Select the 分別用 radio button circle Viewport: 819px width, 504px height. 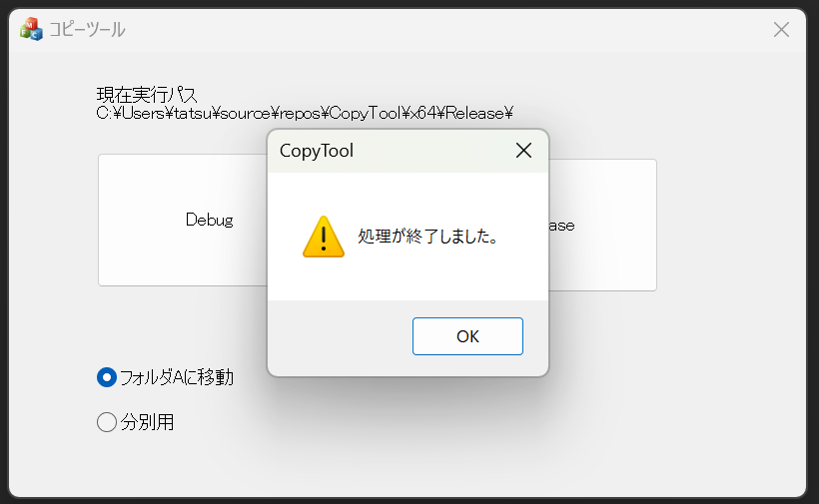(107, 422)
